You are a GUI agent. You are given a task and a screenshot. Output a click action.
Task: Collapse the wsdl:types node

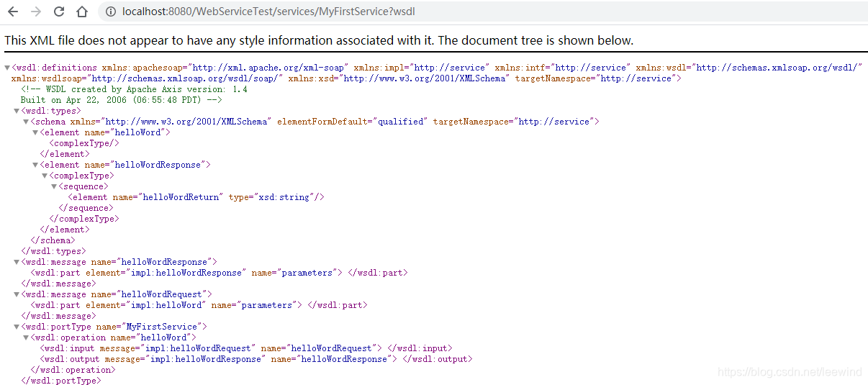point(17,111)
